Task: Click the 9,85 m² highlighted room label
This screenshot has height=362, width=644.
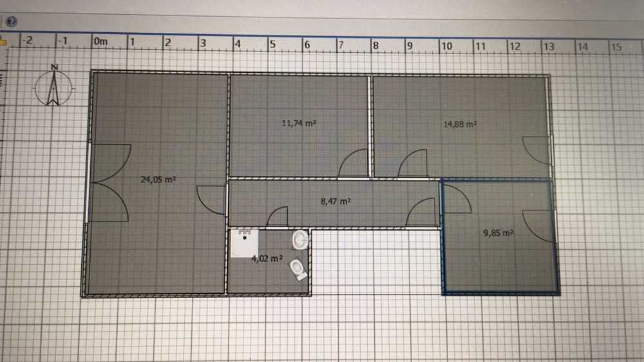Action: [498, 234]
